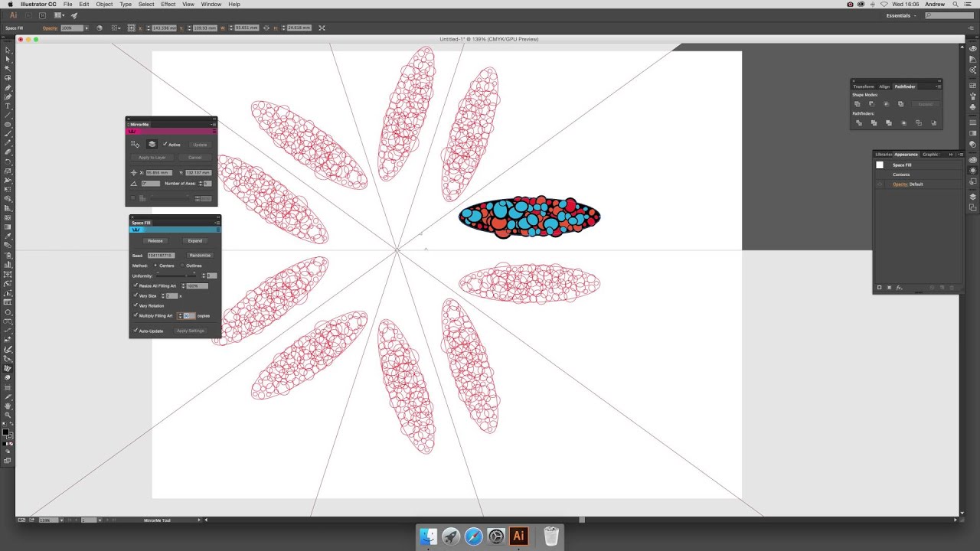Click the Space Fill Release button

click(155, 241)
